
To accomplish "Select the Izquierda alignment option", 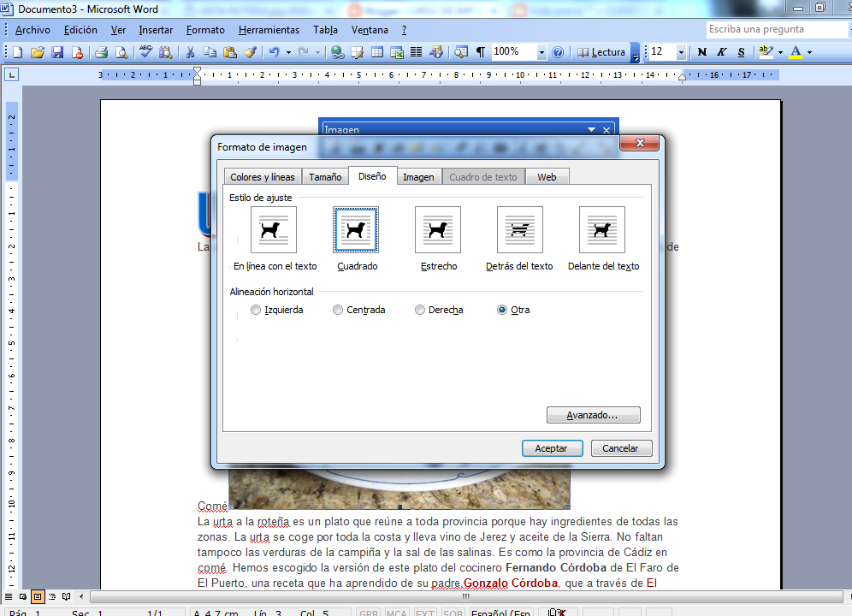I will click(x=255, y=310).
